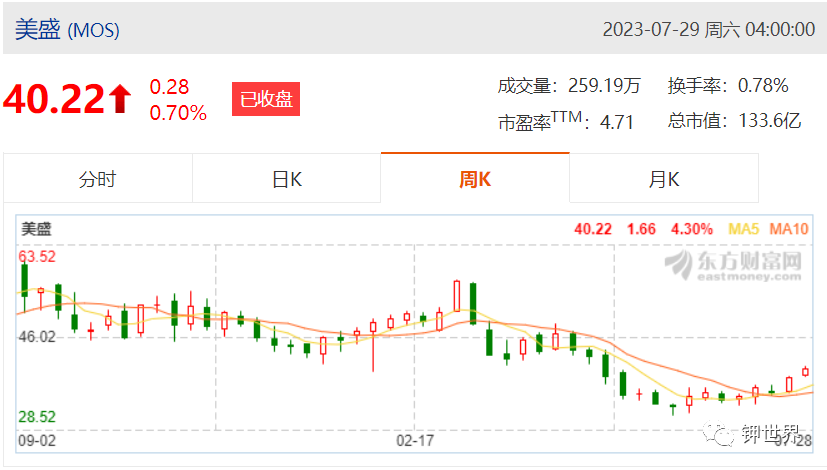Click the 02-17 date axis marker

point(415,440)
